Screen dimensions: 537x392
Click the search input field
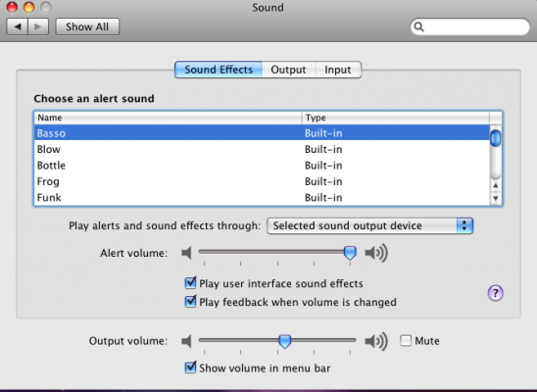click(x=470, y=26)
